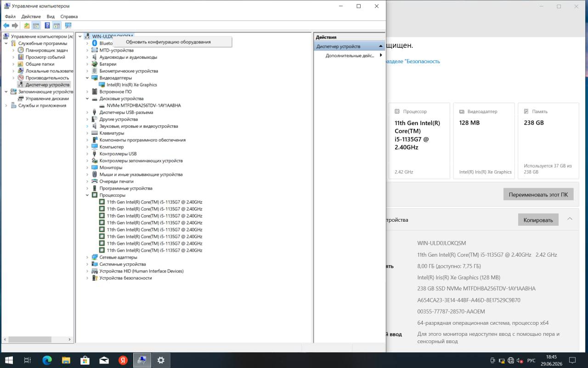Click the Батареи category icon
The height and width of the screenshot is (368, 588).
(x=95, y=64)
